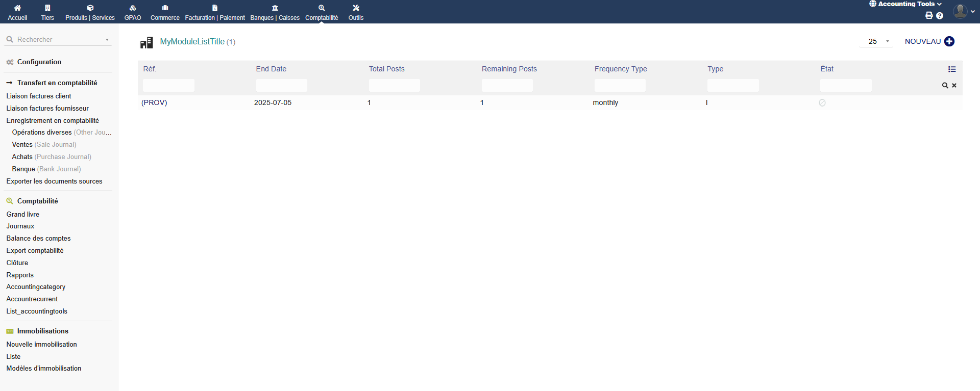980x391 pixels.
Task: Click the Réf. filter input field
Action: tap(168, 86)
